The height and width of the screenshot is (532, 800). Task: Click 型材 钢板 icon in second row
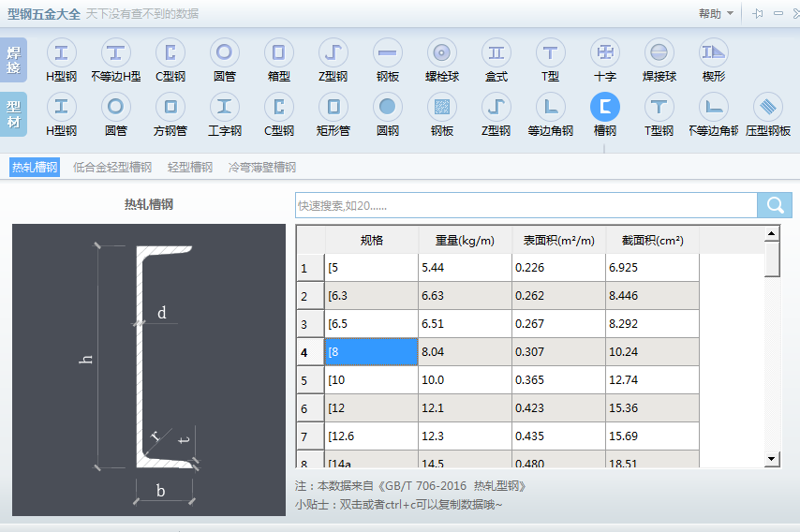click(442, 107)
